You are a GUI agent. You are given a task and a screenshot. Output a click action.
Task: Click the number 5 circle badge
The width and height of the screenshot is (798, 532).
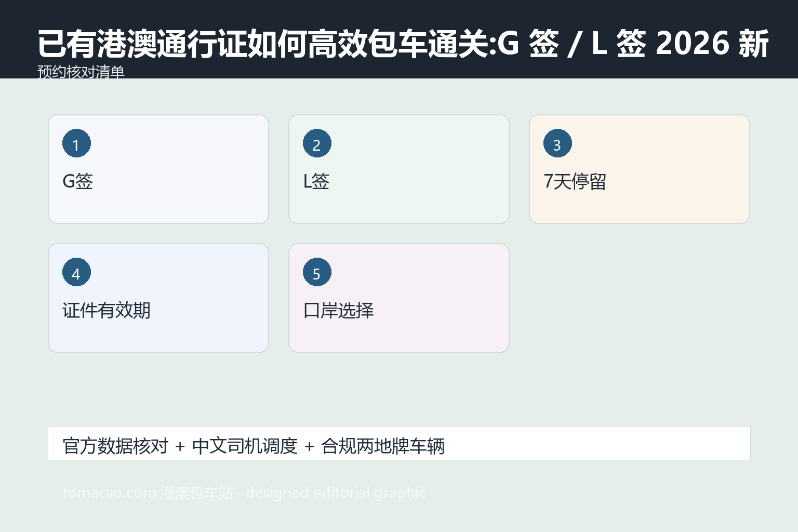point(317,272)
